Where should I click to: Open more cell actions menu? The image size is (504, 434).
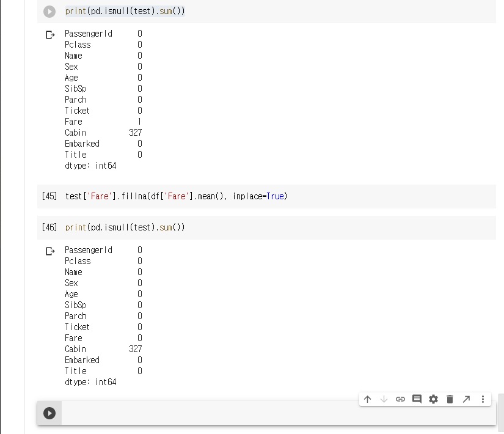[x=483, y=399]
